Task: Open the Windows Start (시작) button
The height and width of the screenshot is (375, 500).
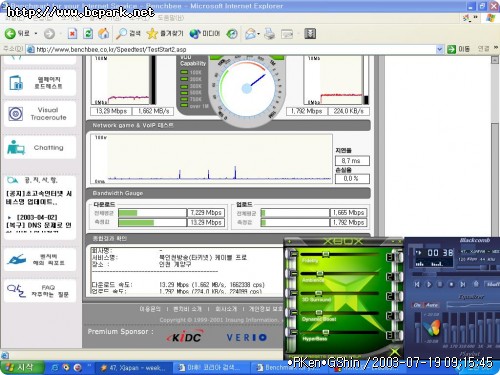Action: 22,367
